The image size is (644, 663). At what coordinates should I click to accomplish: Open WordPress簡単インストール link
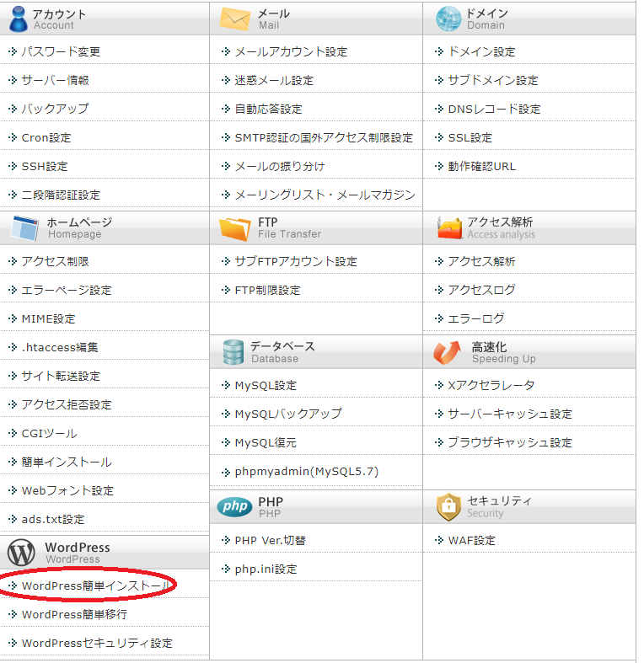pos(95,586)
